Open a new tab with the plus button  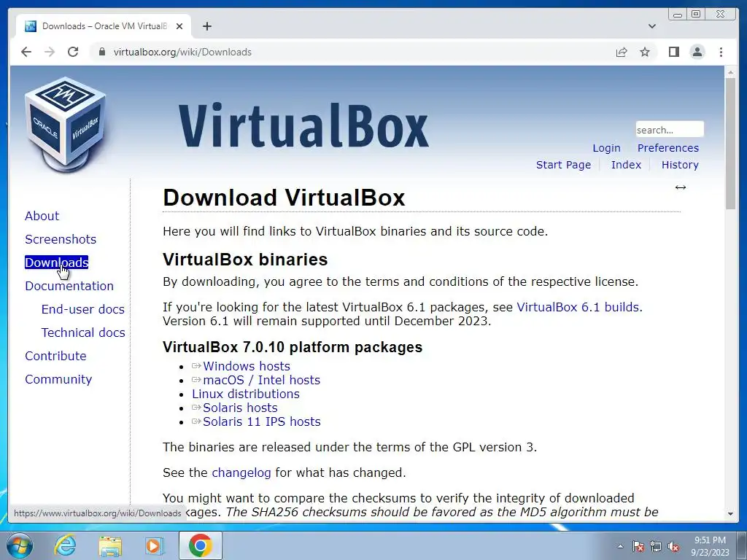coord(206,26)
